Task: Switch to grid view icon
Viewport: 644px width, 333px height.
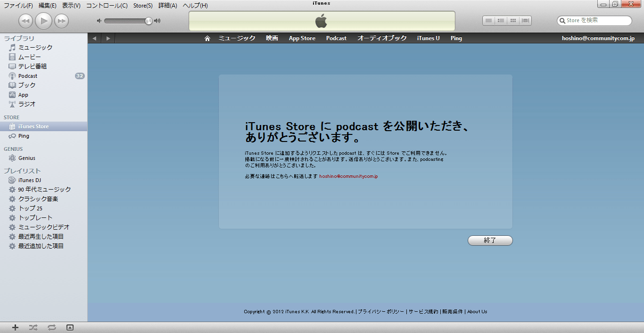Action: tap(513, 21)
